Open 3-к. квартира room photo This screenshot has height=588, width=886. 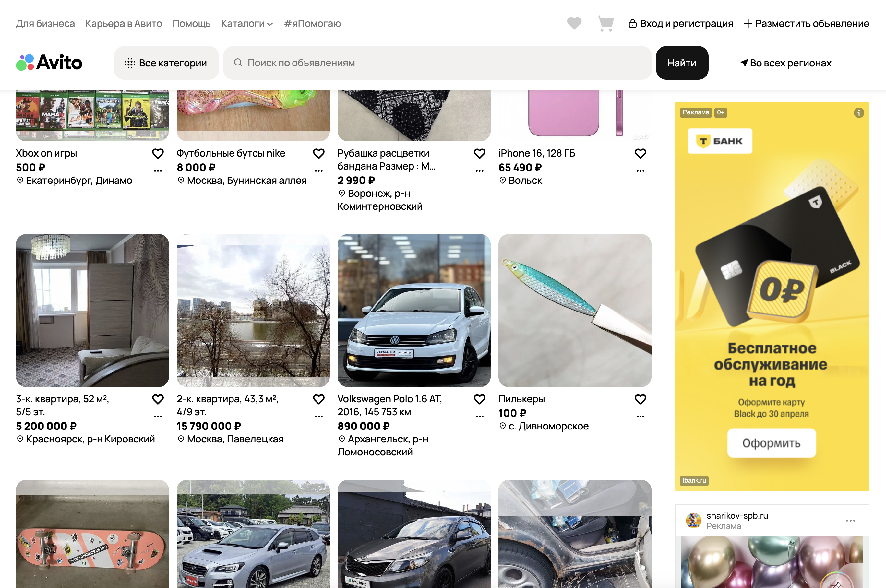tap(92, 311)
